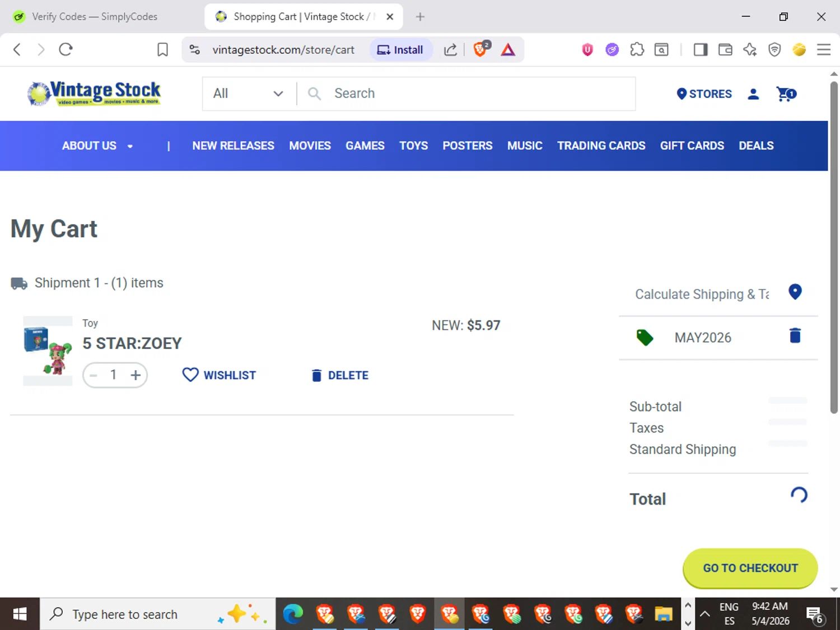This screenshot has width=840, height=630.
Task: Open the STORES locator link
Action: tap(704, 94)
